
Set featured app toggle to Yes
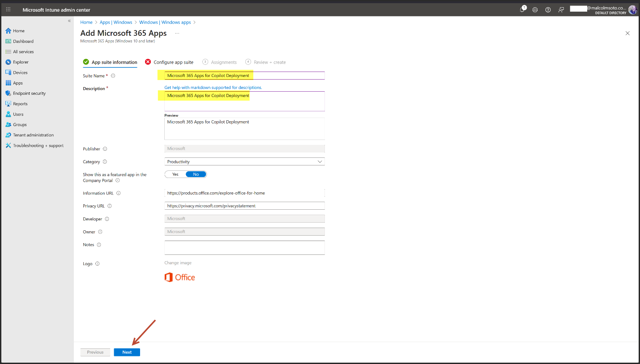[x=175, y=174]
